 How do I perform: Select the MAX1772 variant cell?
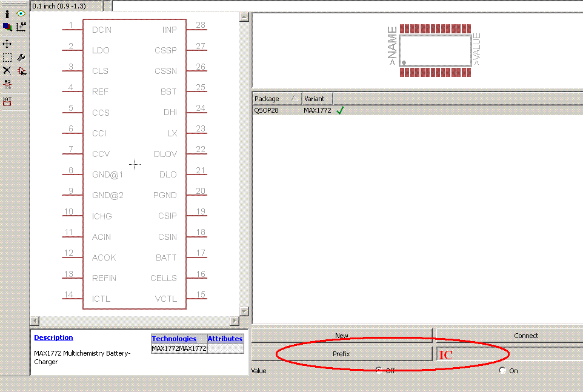point(317,110)
